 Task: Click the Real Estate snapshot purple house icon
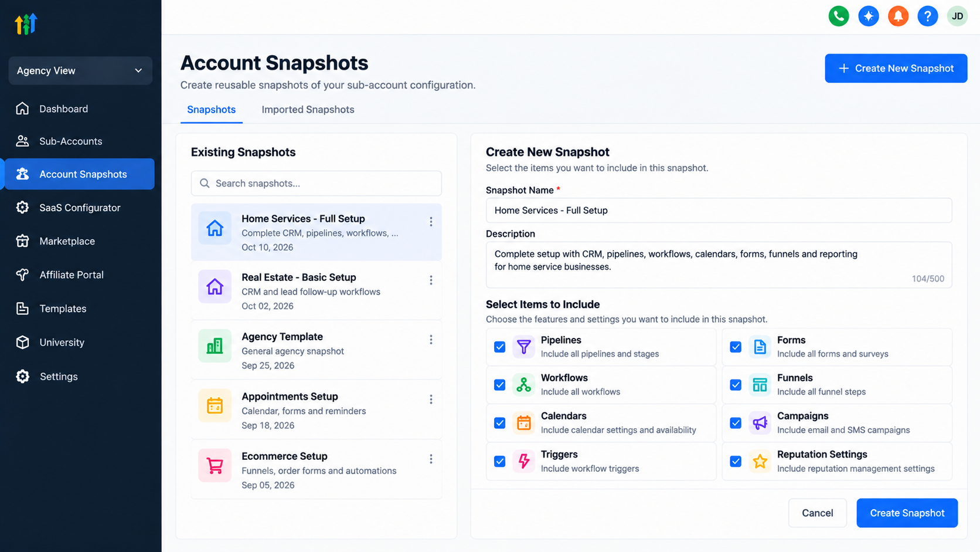coord(215,286)
